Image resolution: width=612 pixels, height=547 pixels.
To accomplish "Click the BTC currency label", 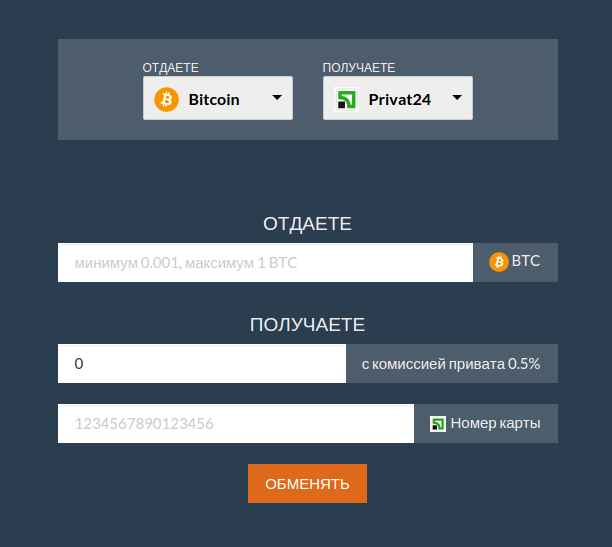I will (x=526, y=261).
